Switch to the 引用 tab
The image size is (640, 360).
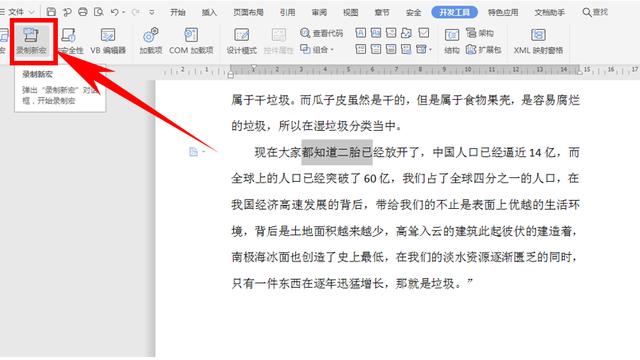point(287,12)
